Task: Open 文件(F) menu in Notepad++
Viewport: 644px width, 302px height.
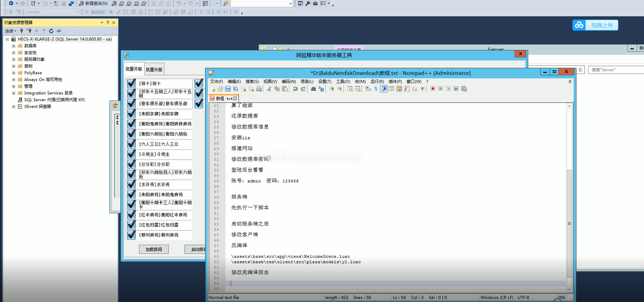Action: coord(217,82)
